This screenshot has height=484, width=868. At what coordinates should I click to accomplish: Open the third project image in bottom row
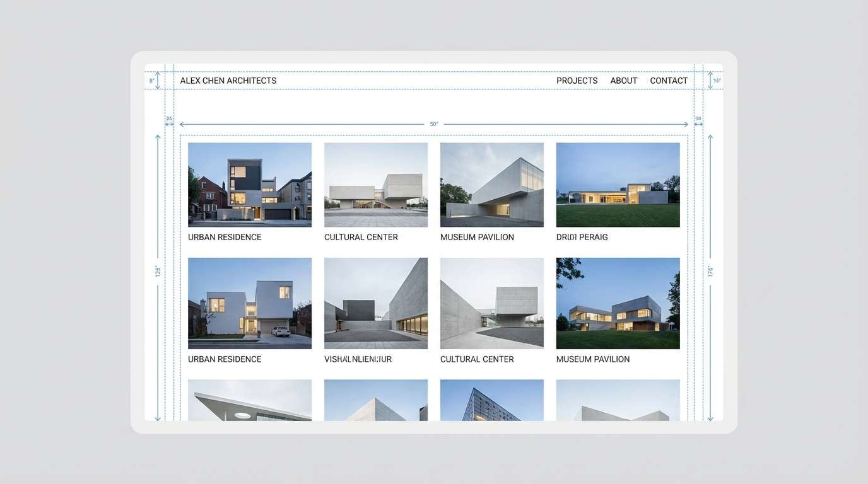click(492, 400)
